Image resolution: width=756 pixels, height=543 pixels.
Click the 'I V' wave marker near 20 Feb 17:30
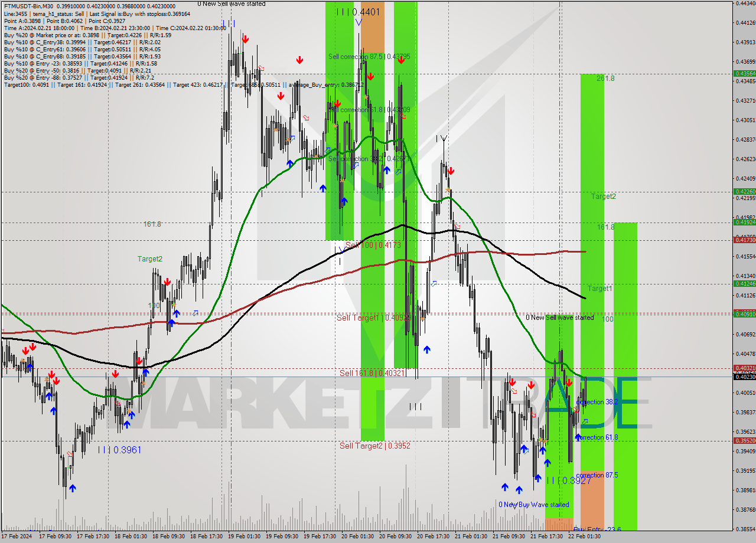(x=441, y=139)
